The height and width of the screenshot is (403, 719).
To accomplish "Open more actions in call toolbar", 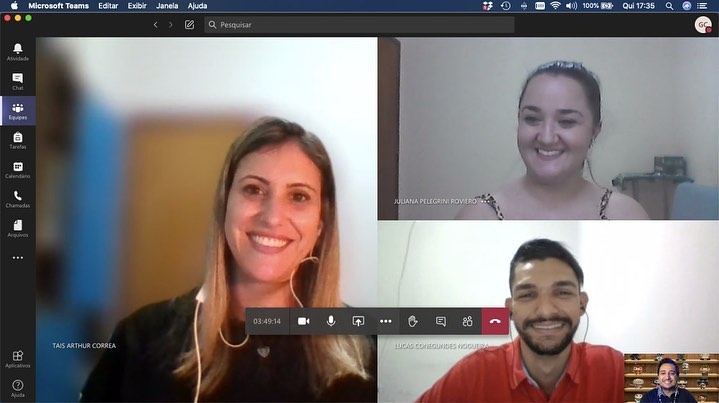I will (386, 321).
